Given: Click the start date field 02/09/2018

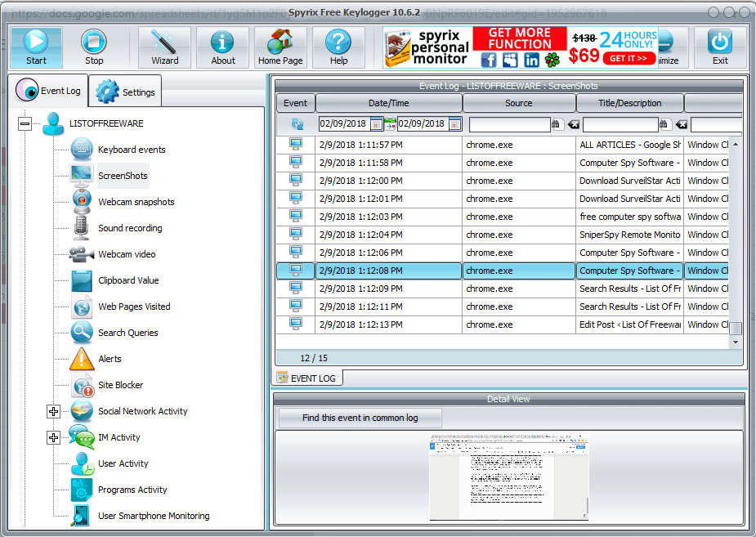Looking at the screenshot, I should pyautogui.click(x=343, y=124).
